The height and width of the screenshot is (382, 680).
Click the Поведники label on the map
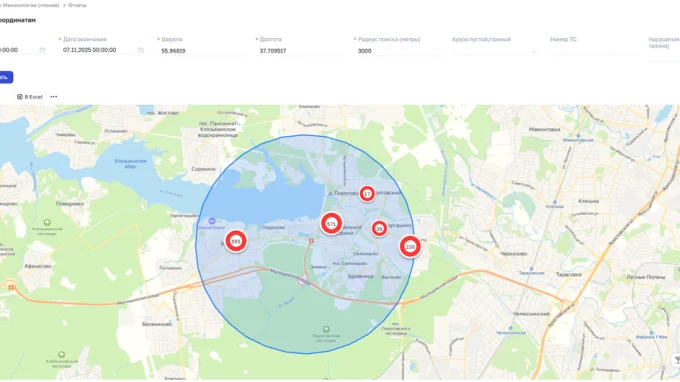pos(70,203)
